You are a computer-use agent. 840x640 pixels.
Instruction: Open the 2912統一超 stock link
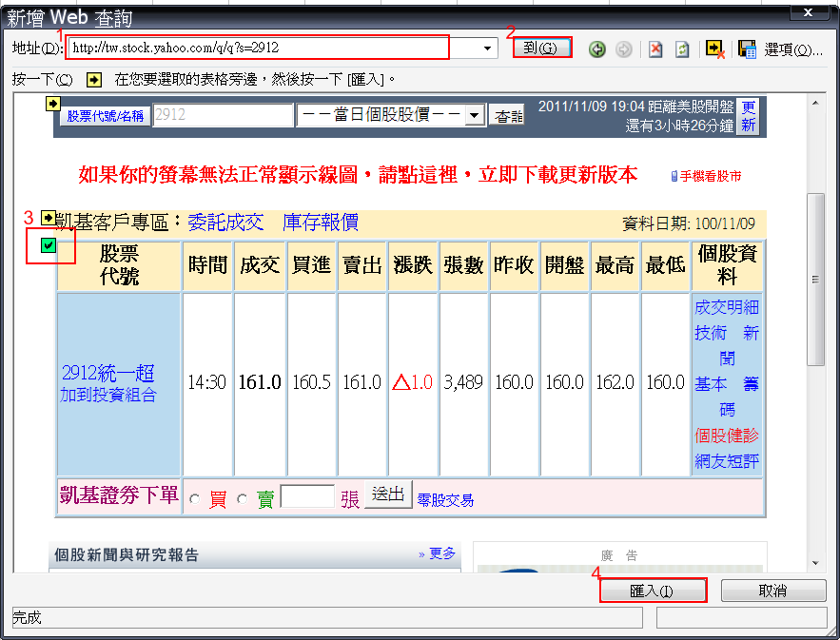(x=108, y=373)
